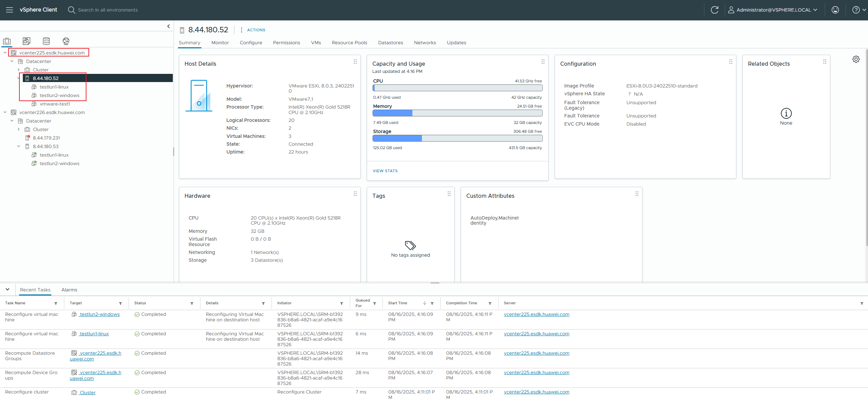Screen dimensions: 868x401
Task: Collapse host 8.44.180.53 node
Action: pos(19,146)
